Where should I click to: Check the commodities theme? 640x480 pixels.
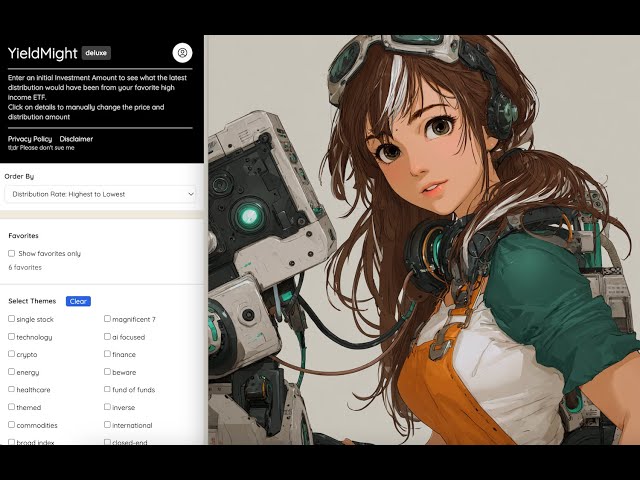(x=11, y=425)
